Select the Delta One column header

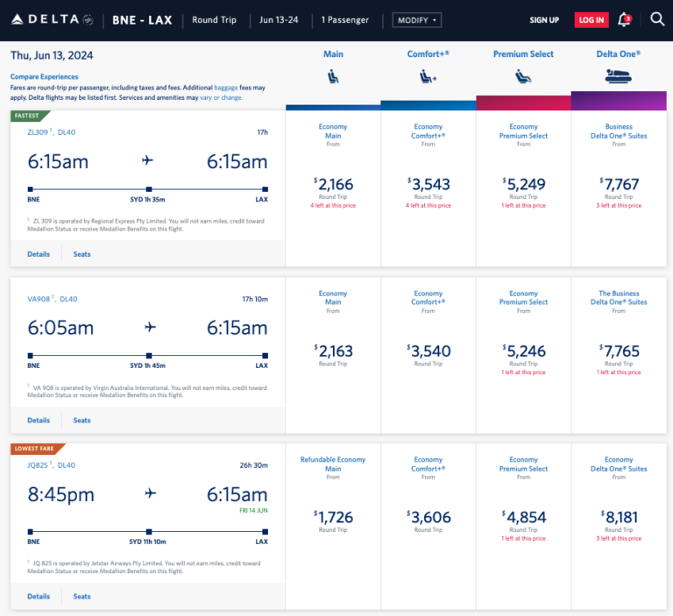click(x=619, y=54)
